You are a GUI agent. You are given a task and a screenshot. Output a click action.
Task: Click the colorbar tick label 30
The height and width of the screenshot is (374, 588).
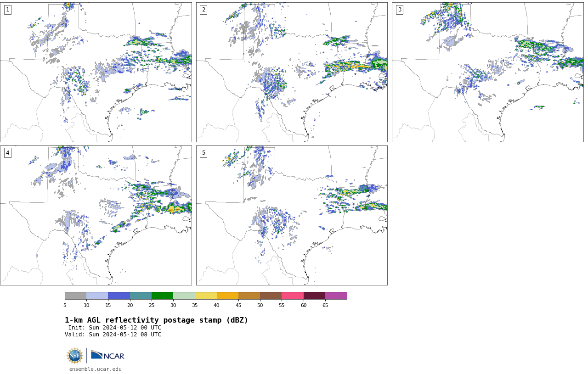(173, 305)
